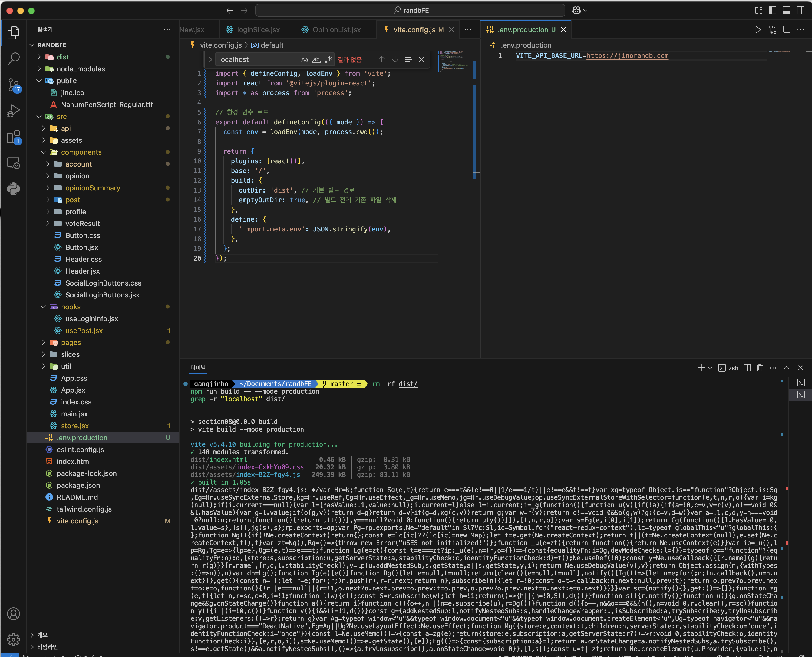This screenshot has width=812, height=657.
Task: Open the Manage gear settings icon
Action: (13, 639)
